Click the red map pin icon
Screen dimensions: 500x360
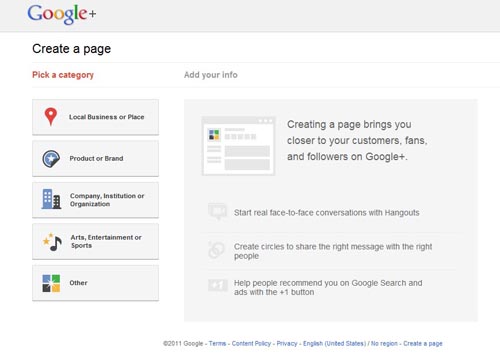(51, 117)
